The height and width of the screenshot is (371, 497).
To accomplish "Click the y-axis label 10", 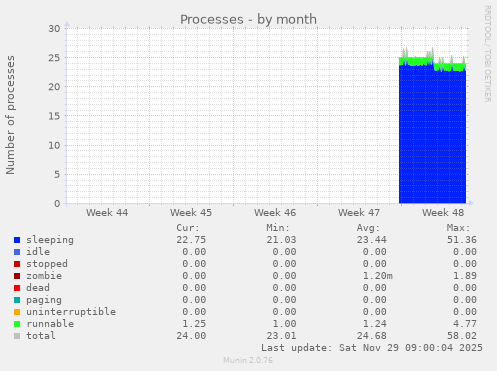I will pyautogui.click(x=54, y=145).
